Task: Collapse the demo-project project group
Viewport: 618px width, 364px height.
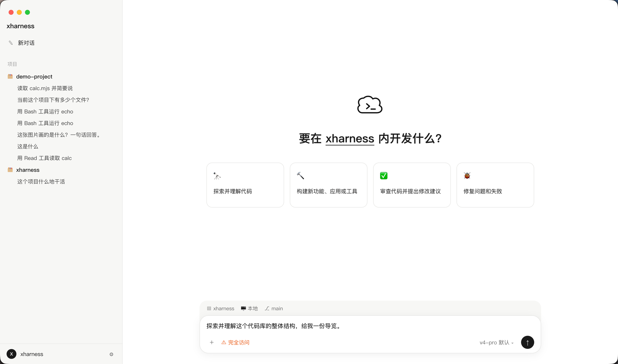Action: [x=34, y=77]
